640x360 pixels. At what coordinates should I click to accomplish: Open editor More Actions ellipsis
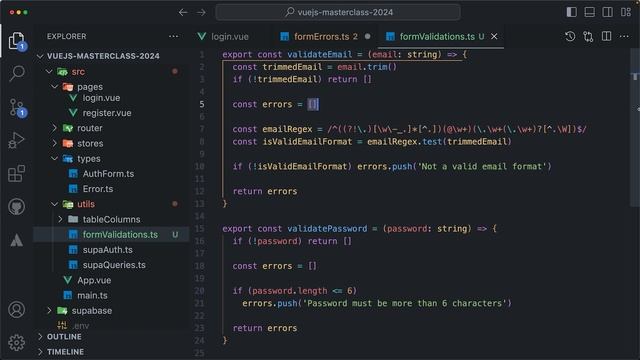pyautogui.click(x=624, y=36)
